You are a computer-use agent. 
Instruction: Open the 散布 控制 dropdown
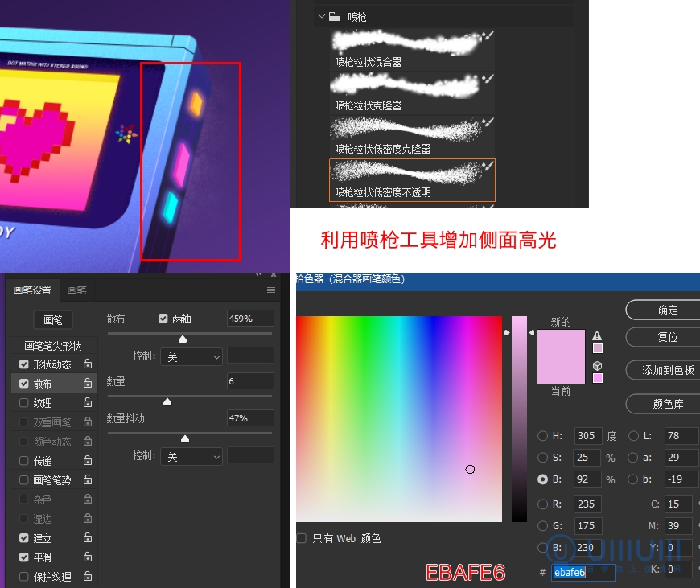[191, 356]
